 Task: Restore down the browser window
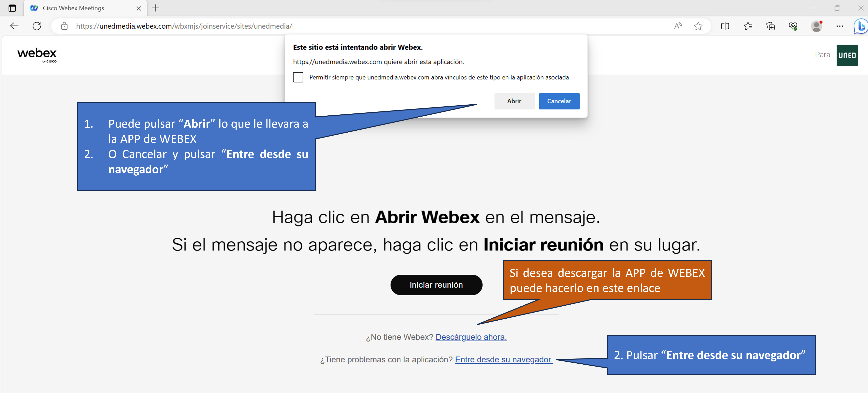[837, 8]
